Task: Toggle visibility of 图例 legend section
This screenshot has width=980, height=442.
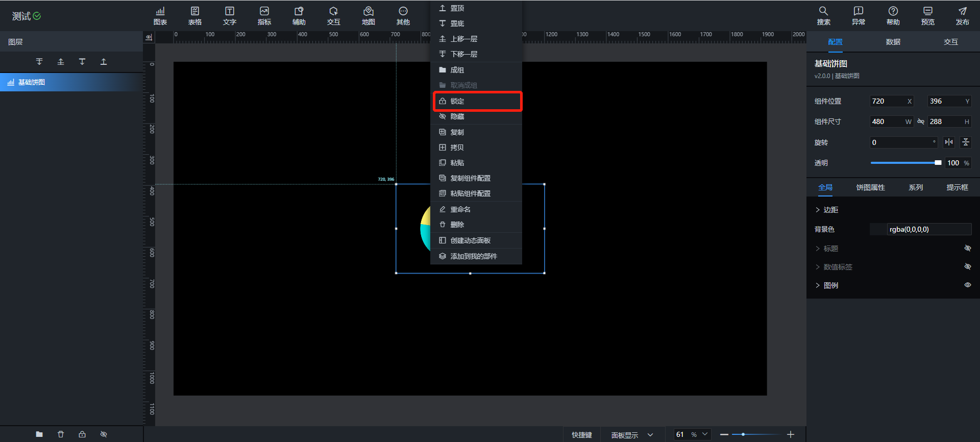Action: [x=967, y=285]
